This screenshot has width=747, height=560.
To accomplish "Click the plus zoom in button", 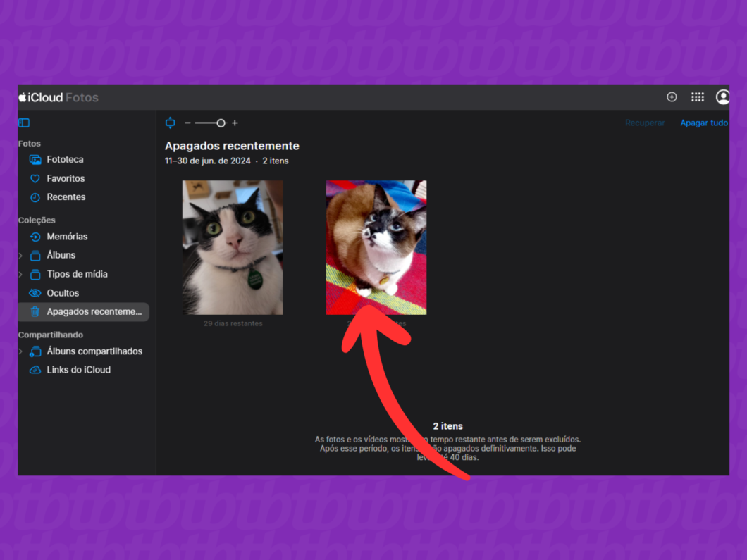I will point(235,123).
